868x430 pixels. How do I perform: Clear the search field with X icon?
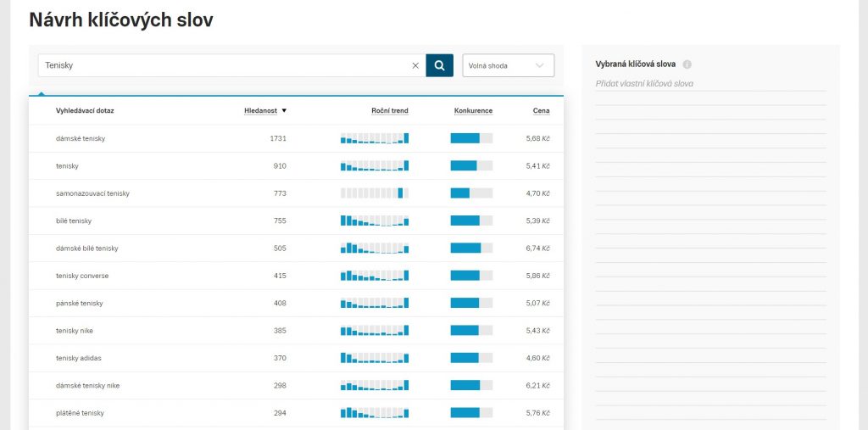(415, 65)
